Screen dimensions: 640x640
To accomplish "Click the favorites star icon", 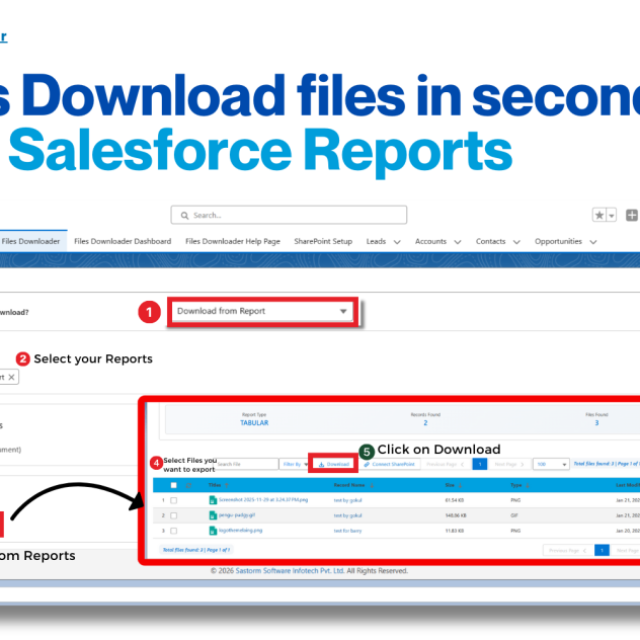I will [599, 215].
